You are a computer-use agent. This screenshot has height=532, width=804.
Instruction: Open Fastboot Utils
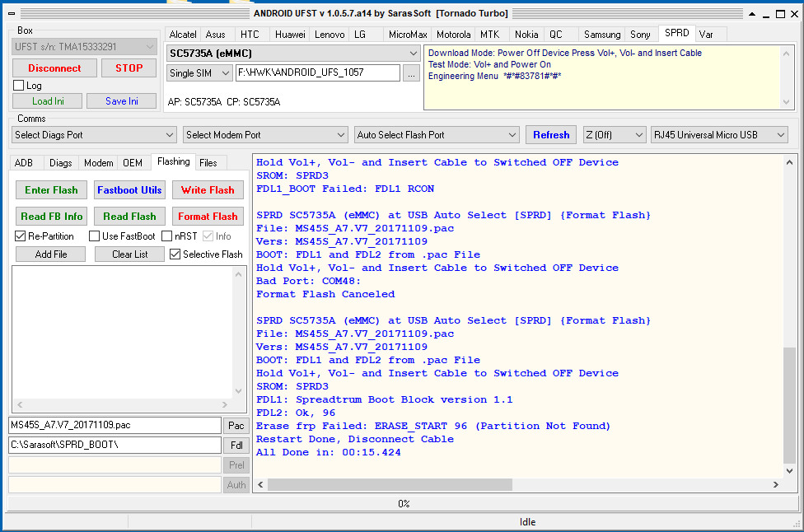pyautogui.click(x=129, y=190)
